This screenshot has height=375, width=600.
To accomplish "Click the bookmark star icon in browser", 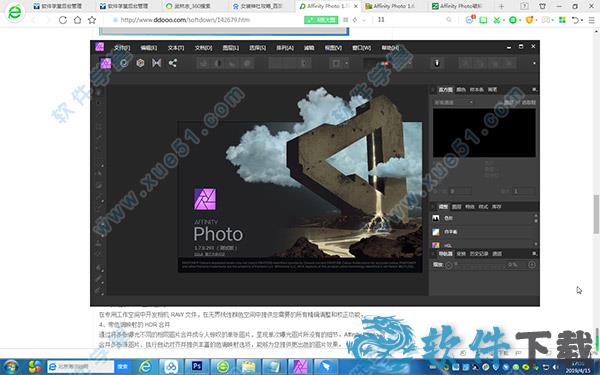I will click(92, 20).
